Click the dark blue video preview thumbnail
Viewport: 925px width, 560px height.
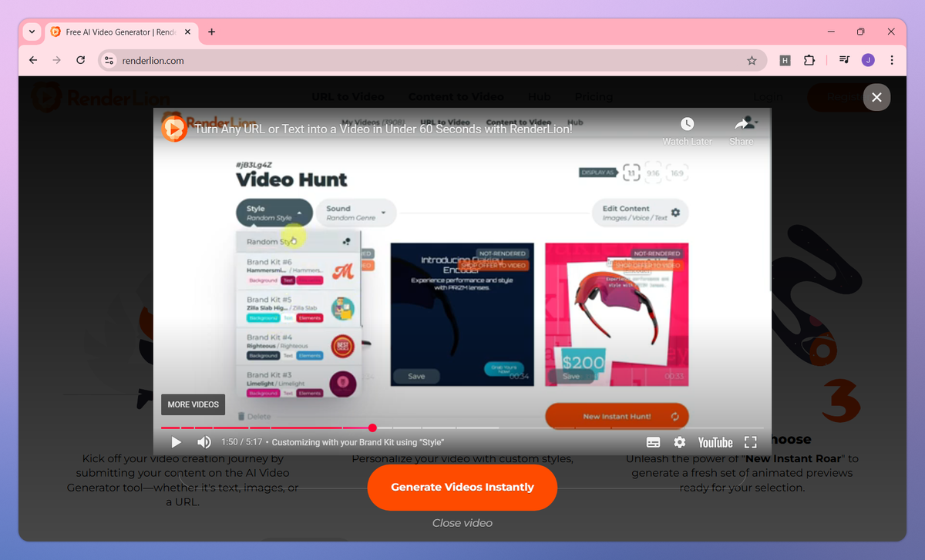pyautogui.click(x=462, y=314)
